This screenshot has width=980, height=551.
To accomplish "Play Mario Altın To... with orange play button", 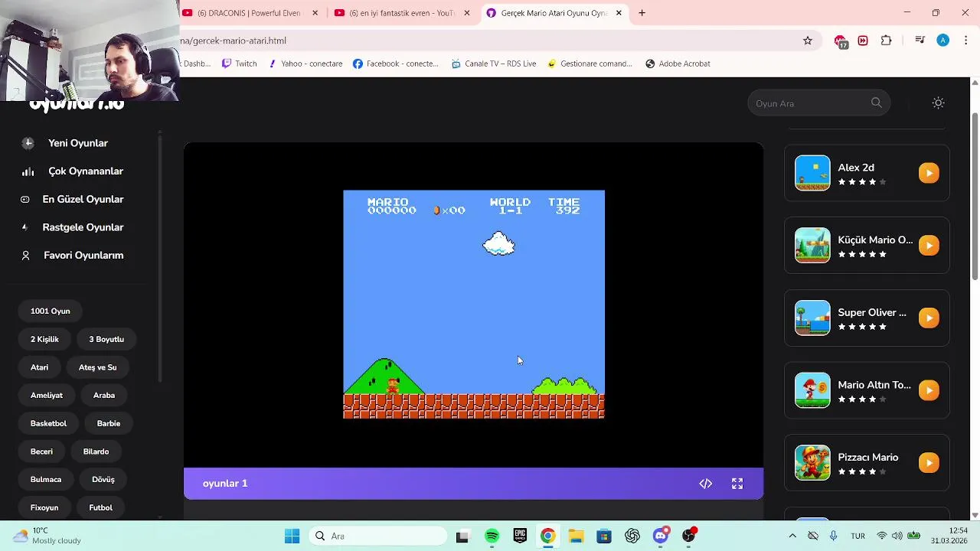I will click(929, 390).
